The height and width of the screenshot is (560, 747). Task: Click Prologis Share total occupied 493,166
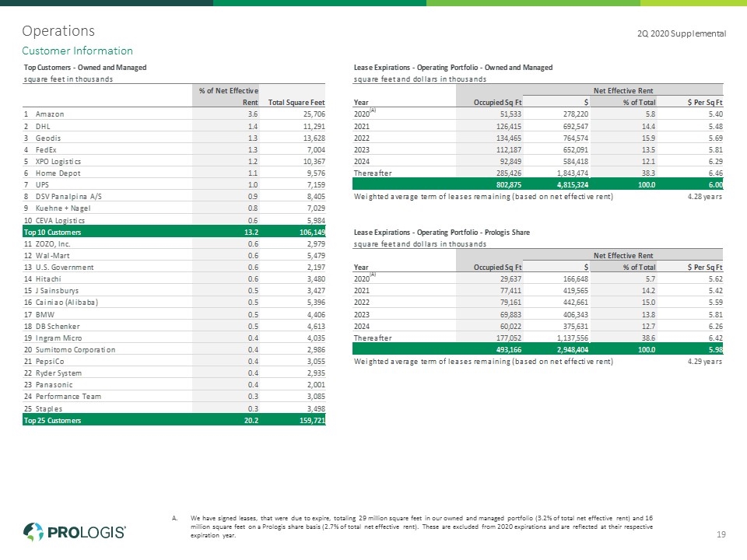[x=509, y=350]
